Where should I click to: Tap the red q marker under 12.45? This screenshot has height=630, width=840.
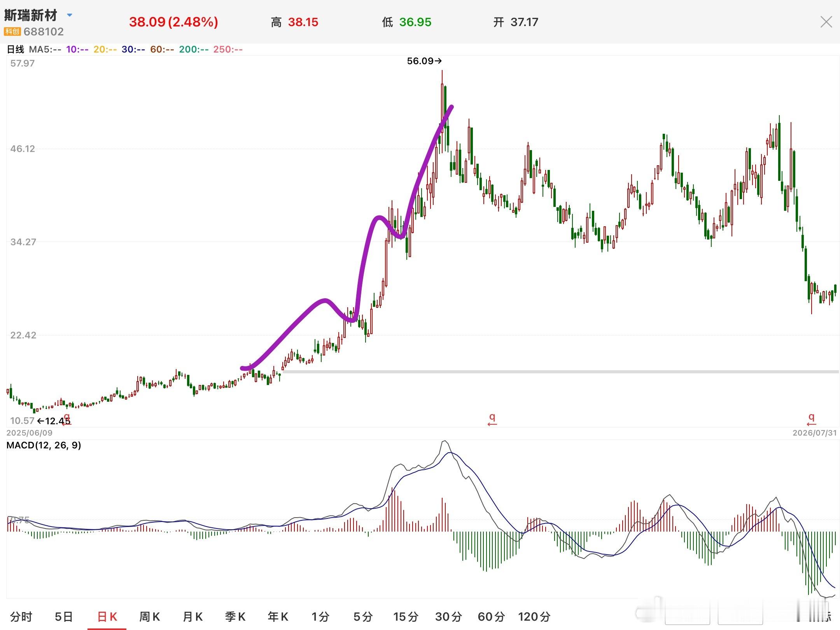67,420
